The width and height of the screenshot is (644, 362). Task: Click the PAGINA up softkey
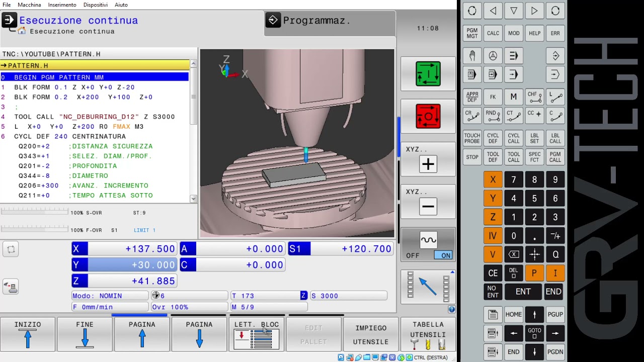tap(142, 334)
